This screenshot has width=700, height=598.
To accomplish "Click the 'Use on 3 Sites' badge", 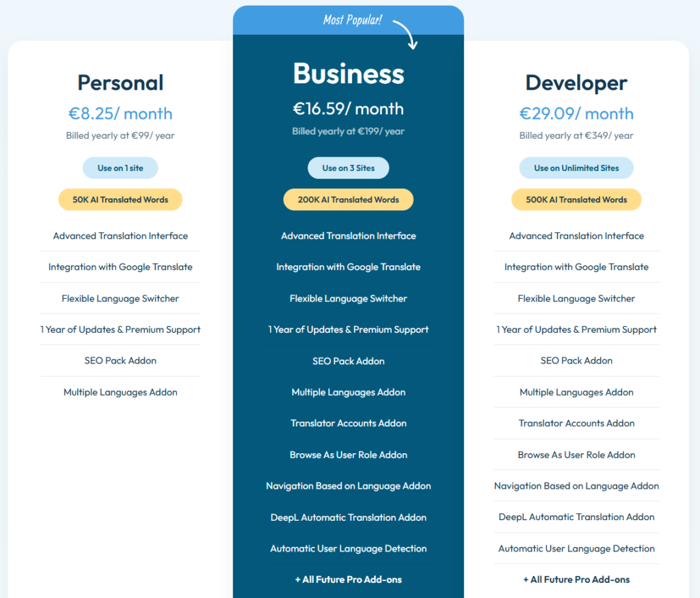I will tap(349, 168).
